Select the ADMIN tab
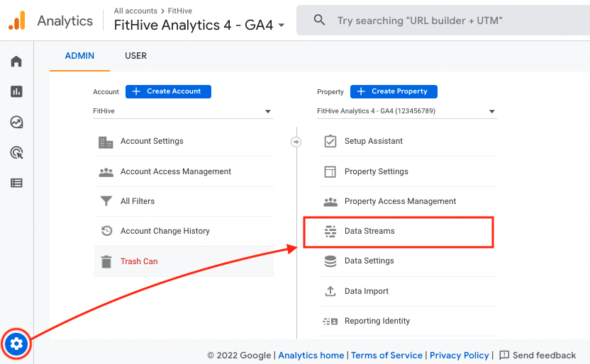Viewport: 590px width, 364px height. 79,56
